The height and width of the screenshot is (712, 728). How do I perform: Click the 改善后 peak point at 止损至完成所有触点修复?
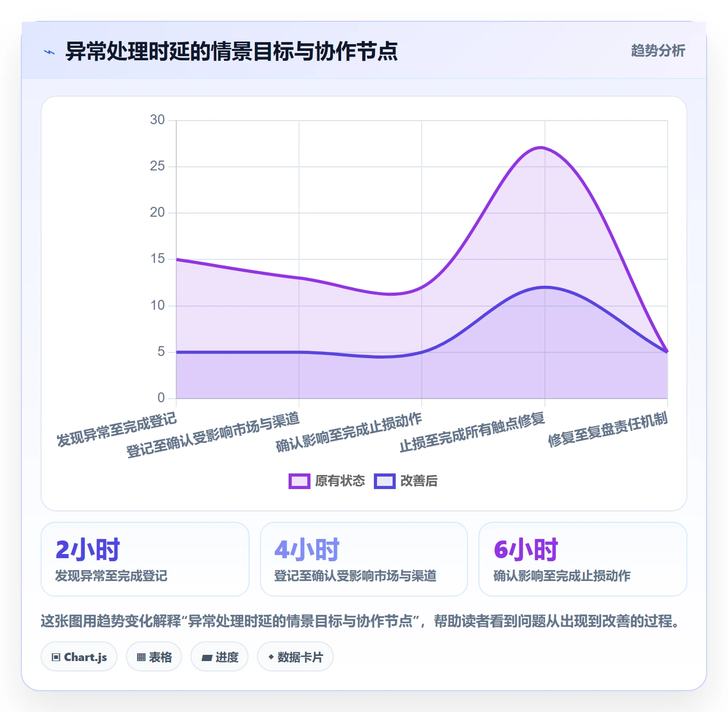(x=544, y=287)
